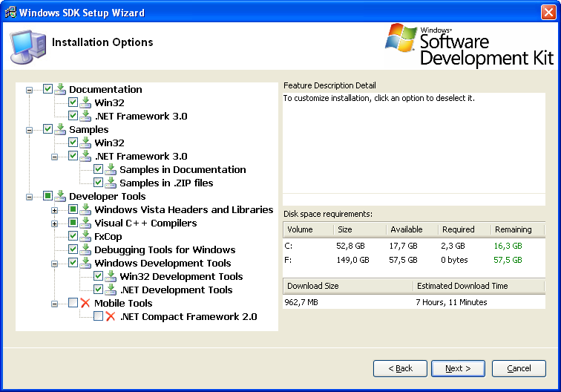Screen dimensions: 561x392
Task: Uncheck the Documentation checkbox
Action: tap(47, 88)
